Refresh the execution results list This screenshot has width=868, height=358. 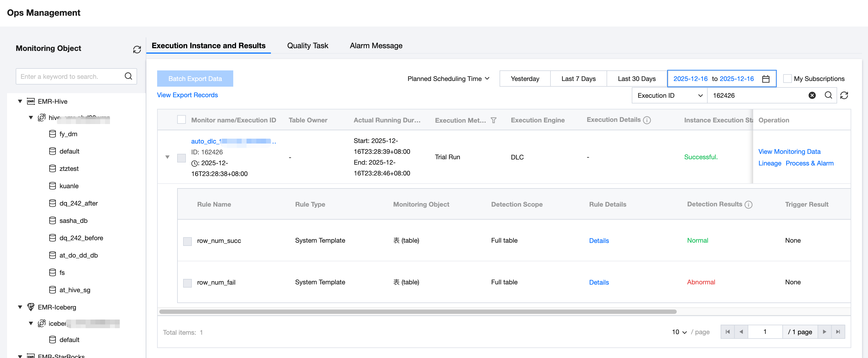(844, 95)
